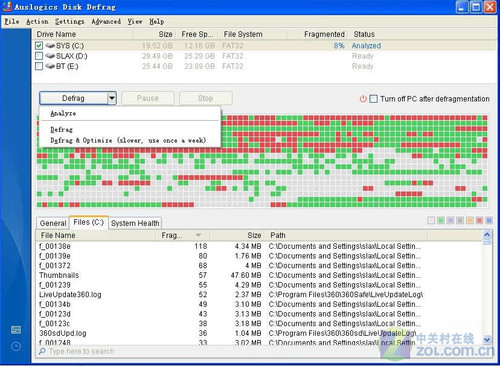Image resolution: width=500 pixels, height=366 pixels.
Task: Click the Pause button
Action: click(x=148, y=98)
